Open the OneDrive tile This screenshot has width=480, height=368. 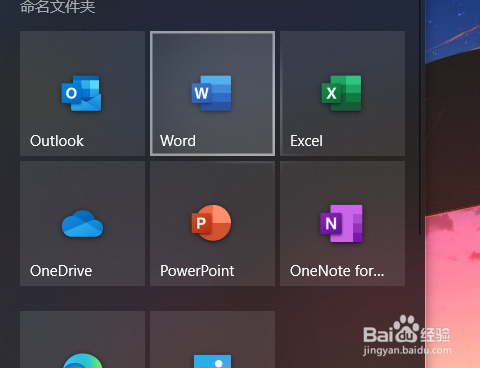[x=82, y=223]
